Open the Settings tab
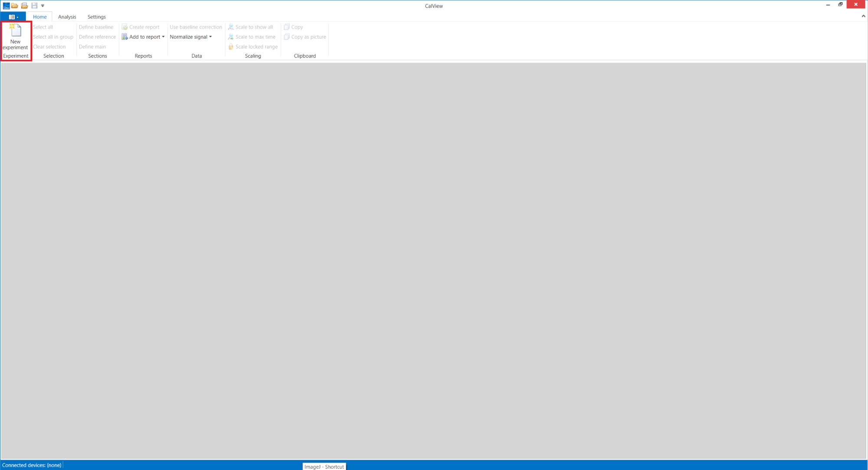 [x=96, y=17]
